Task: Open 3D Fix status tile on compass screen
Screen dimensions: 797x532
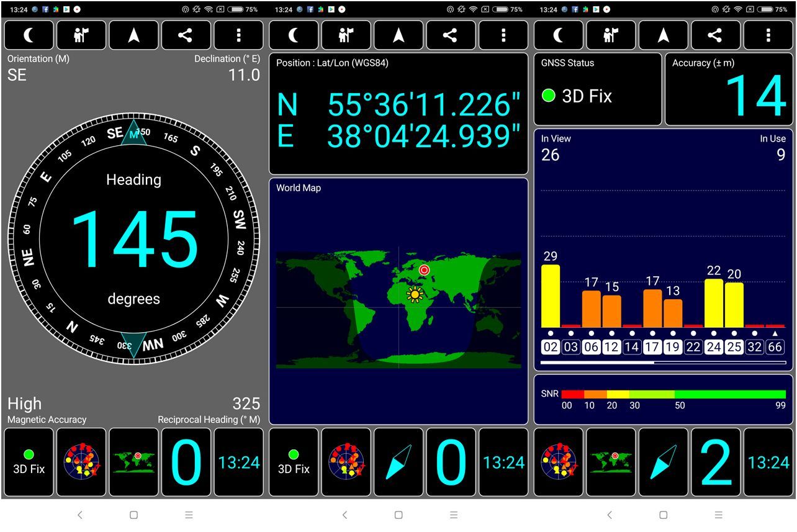Action: pyautogui.click(x=29, y=462)
